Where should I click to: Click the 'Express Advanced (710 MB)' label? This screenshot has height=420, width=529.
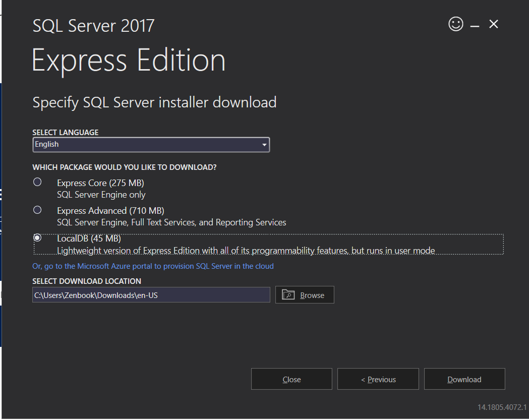[x=110, y=211]
